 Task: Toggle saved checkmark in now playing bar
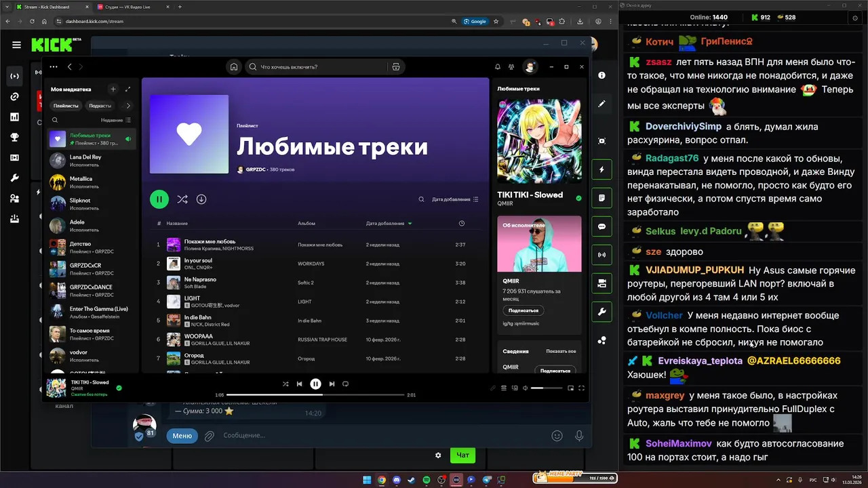point(119,388)
